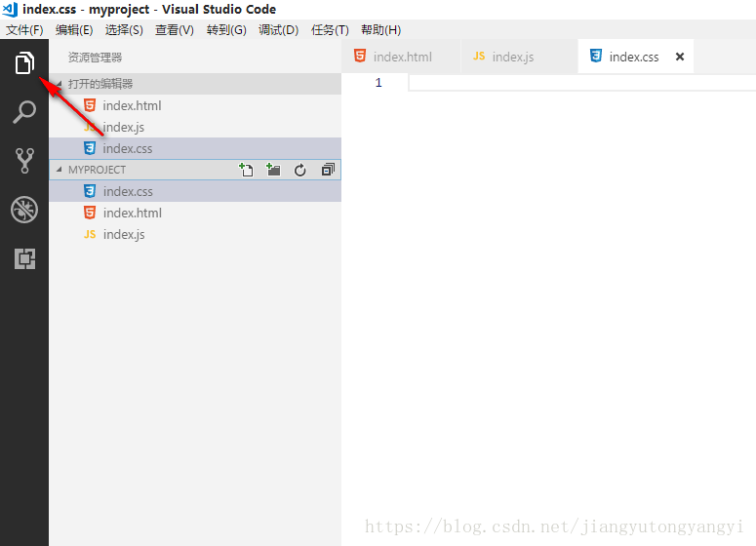Viewport: 756px width, 546px height.
Task: Open the Search view in activity bar
Action: [x=24, y=112]
